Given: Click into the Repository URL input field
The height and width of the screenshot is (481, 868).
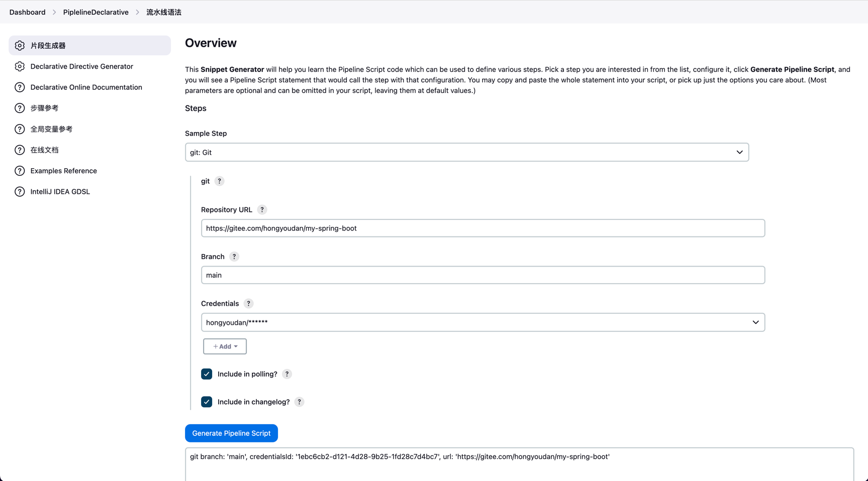Looking at the screenshot, I should click(x=483, y=228).
